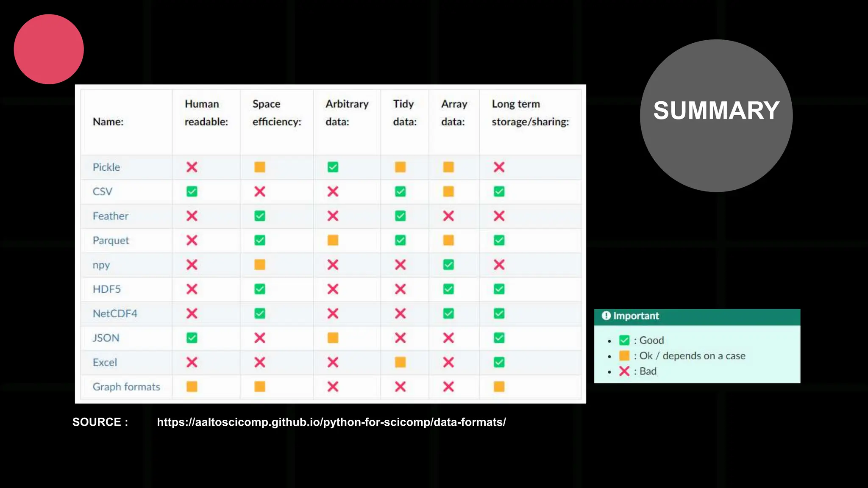Click npy's green checkmark under Array data
868x488 pixels.
pos(448,265)
